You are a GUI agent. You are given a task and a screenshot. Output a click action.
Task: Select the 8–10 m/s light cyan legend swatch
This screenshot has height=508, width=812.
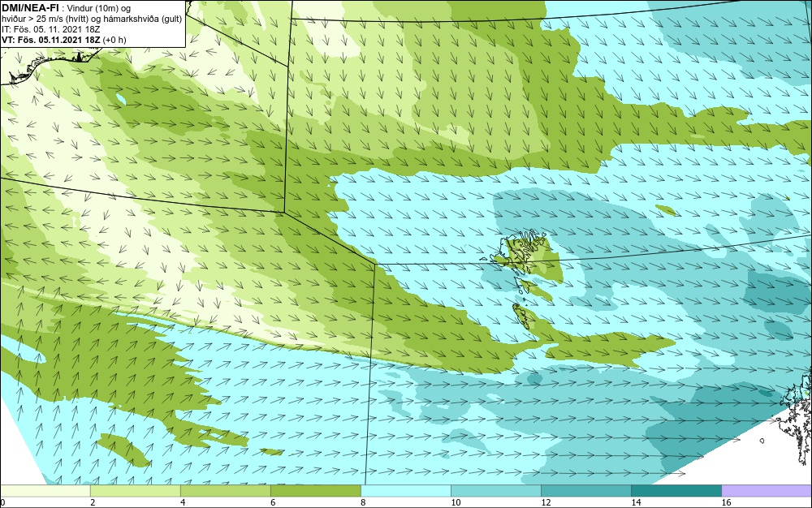coord(405,490)
